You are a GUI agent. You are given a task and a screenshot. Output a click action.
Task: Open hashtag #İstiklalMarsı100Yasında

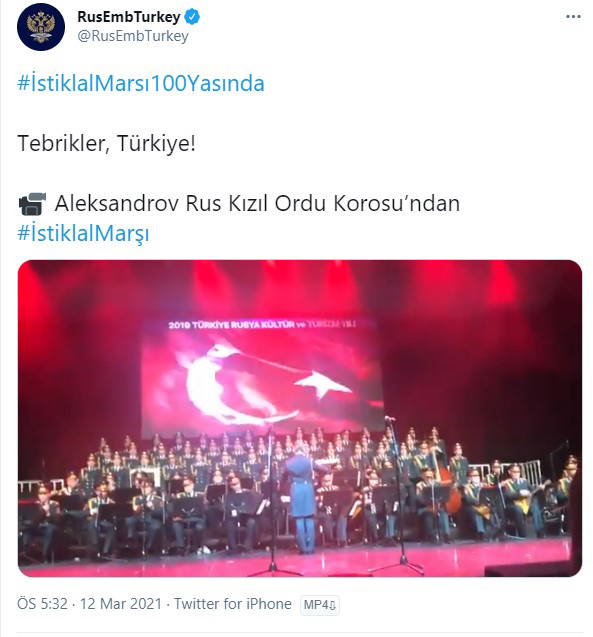click(141, 83)
